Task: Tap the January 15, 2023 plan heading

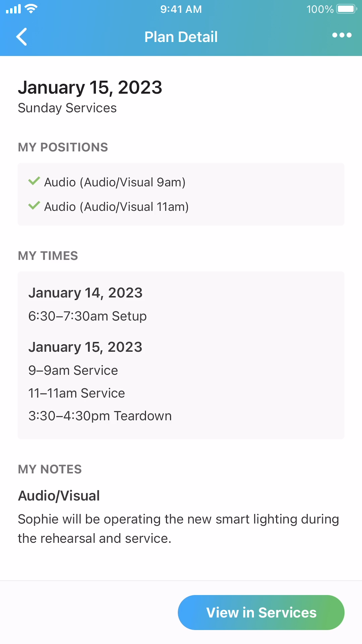Action: pos(90,88)
